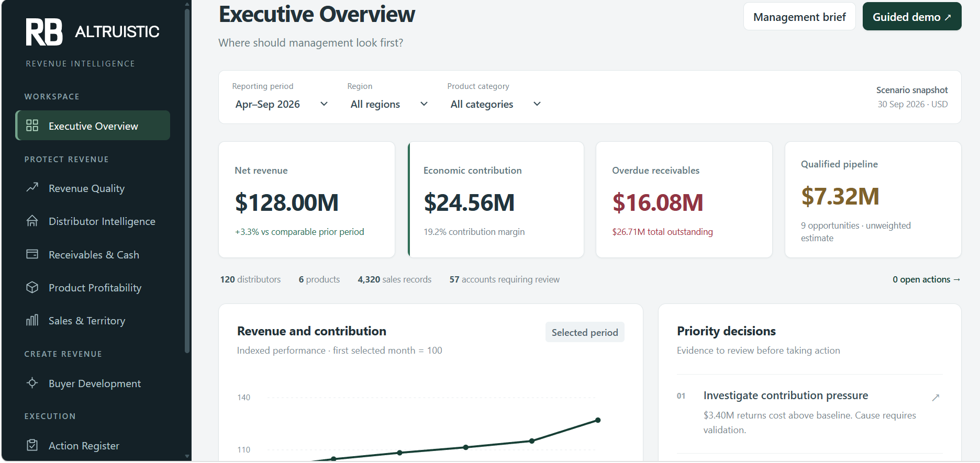The width and height of the screenshot is (980, 463).
Task: Click the Product Profitability box icon
Action: tap(32, 287)
